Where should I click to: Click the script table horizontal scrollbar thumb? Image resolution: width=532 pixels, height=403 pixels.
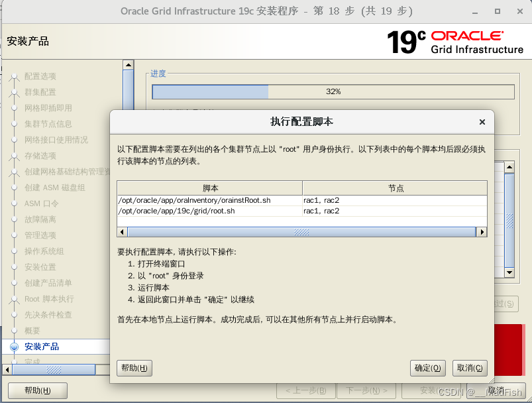pyautogui.click(x=301, y=232)
